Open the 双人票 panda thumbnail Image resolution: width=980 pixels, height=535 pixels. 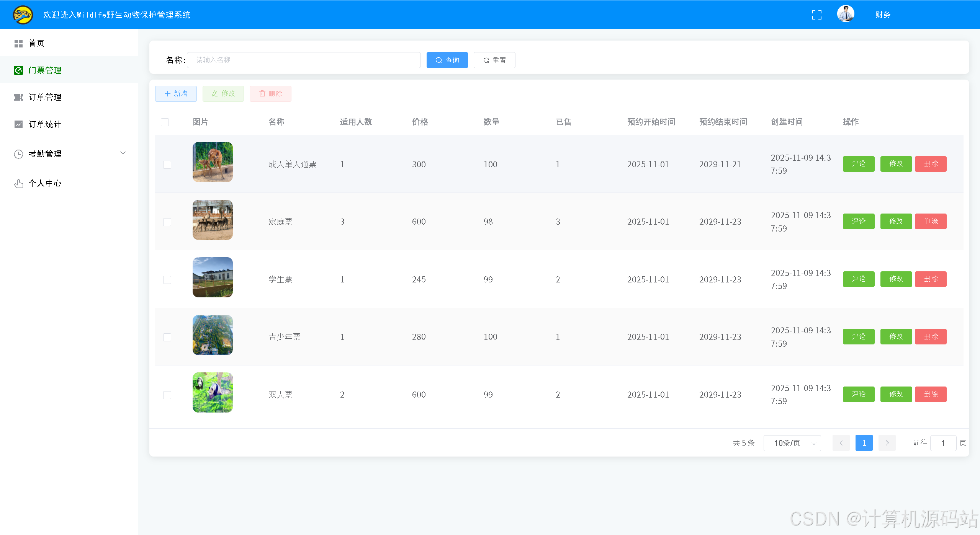(213, 393)
